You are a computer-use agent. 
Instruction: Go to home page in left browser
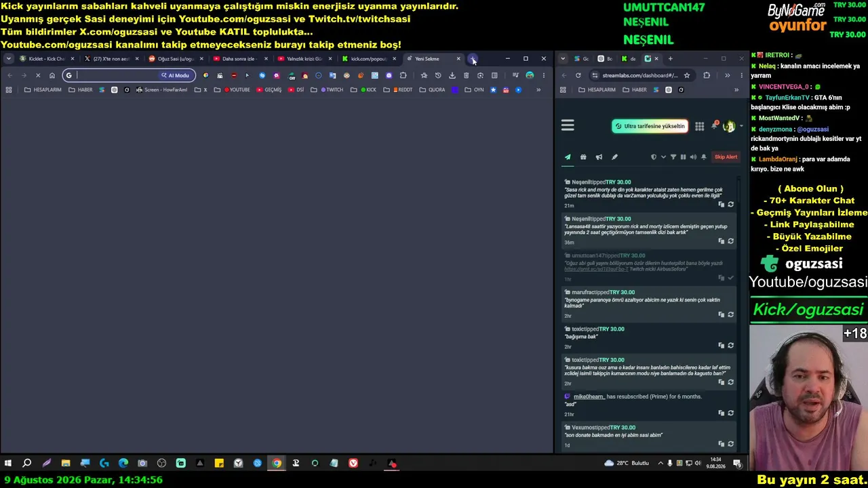click(52, 75)
